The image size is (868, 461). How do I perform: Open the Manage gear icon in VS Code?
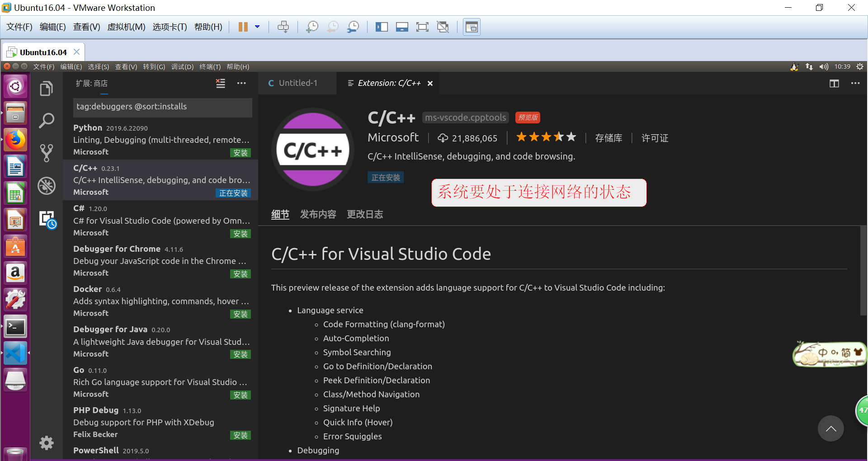point(46,443)
